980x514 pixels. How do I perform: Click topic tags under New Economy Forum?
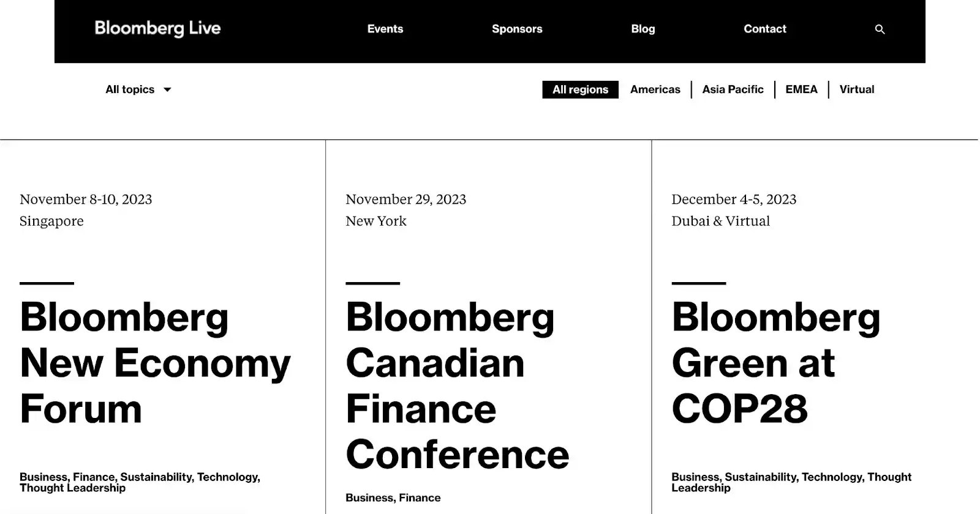pyautogui.click(x=140, y=482)
